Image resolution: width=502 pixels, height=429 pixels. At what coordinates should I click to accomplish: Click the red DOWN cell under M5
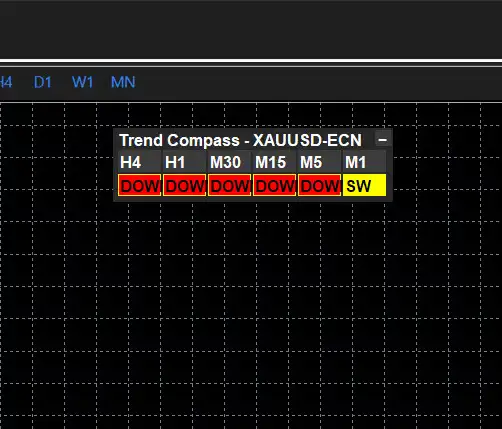pos(319,185)
